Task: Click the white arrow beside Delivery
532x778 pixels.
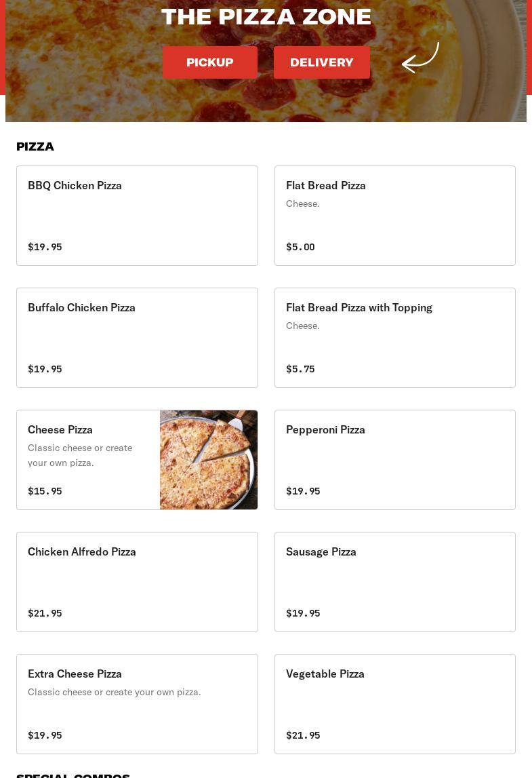Action: click(420, 58)
